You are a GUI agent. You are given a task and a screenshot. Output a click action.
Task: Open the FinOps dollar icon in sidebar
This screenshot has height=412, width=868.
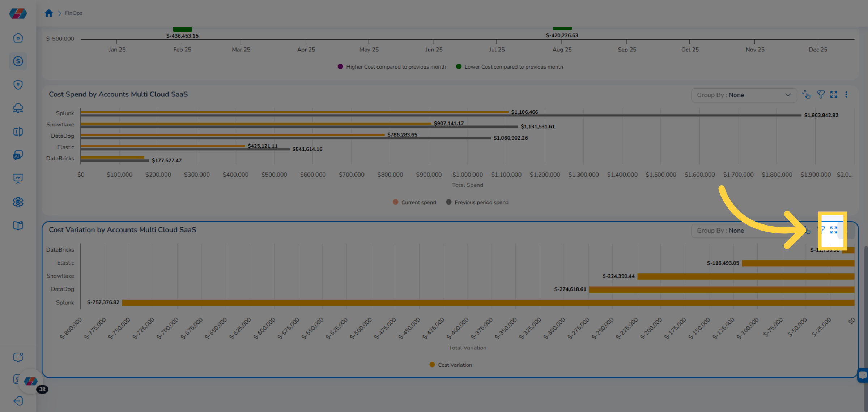coord(18,61)
